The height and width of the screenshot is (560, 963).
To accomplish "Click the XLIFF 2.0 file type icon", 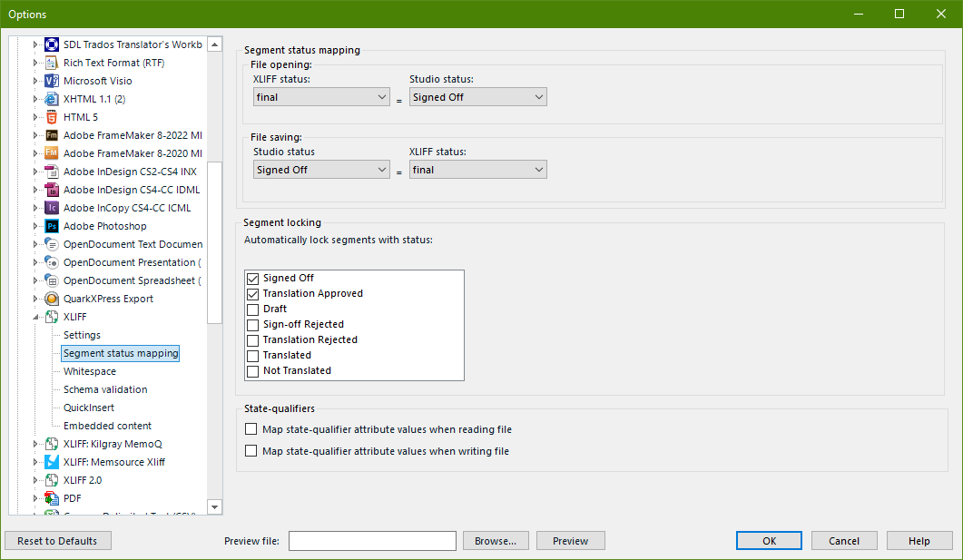I will [x=53, y=480].
